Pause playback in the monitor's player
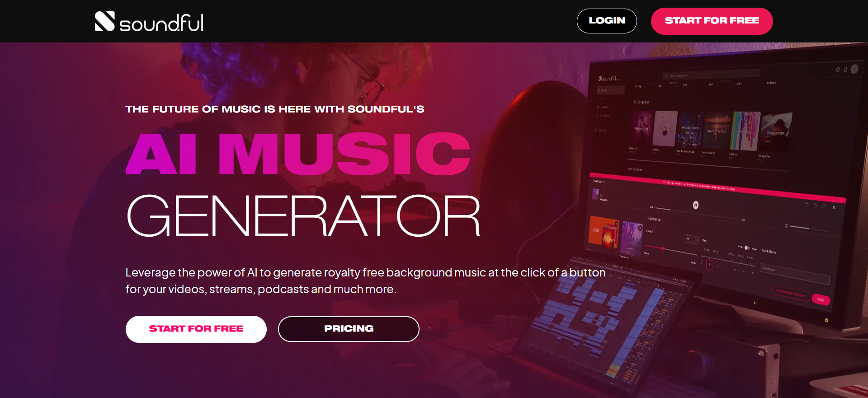The width and height of the screenshot is (868, 398). click(x=696, y=205)
